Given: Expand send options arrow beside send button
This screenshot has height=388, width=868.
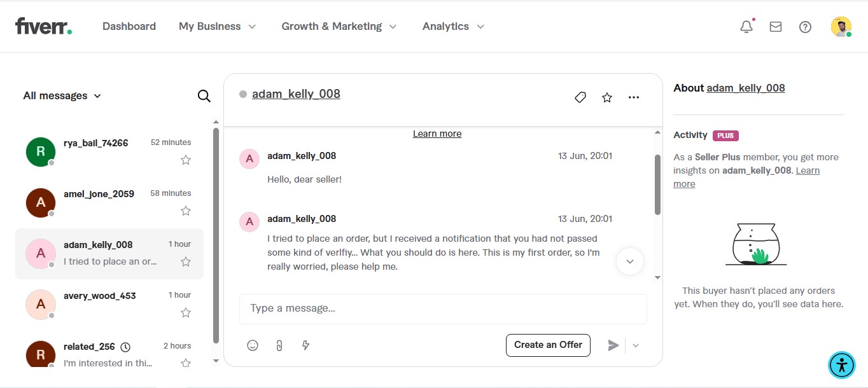Looking at the screenshot, I should (x=635, y=345).
